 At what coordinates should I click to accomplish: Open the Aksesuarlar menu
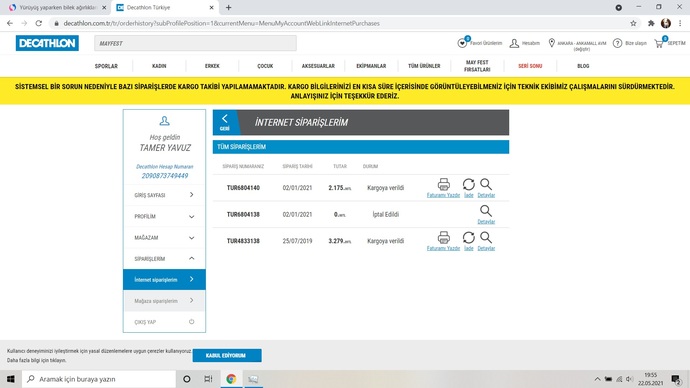tap(318, 66)
